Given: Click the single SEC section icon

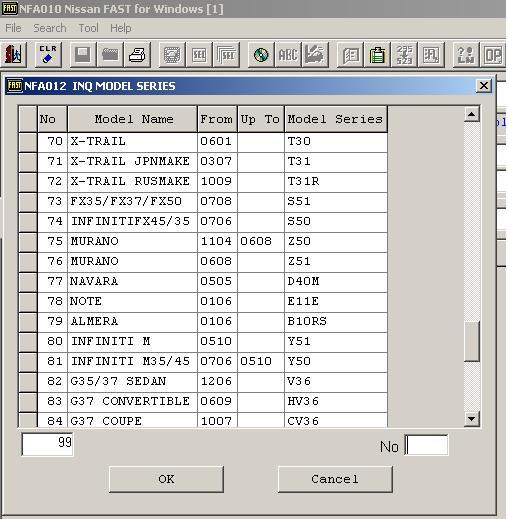Looking at the screenshot, I should [x=199, y=54].
